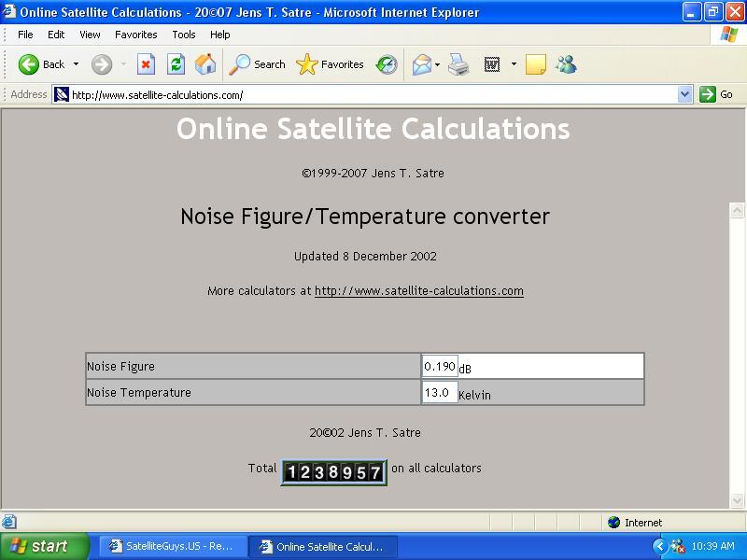Expand the address bar dropdown

tap(684, 94)
